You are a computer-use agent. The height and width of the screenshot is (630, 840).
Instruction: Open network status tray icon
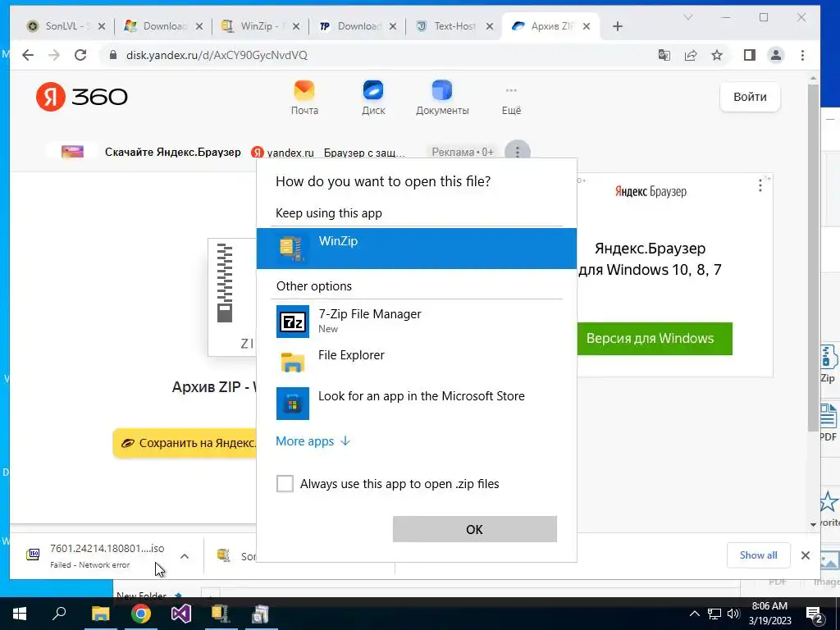[714, 614]
